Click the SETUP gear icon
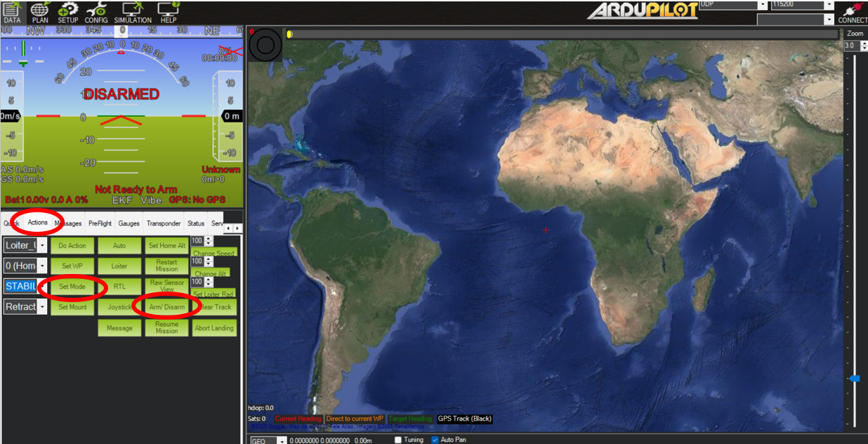 pyautogui.click(x=68, y=12)
